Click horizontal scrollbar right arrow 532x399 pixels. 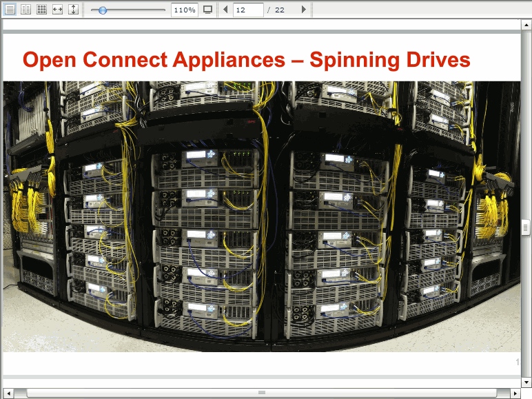[x=515, y=393]
